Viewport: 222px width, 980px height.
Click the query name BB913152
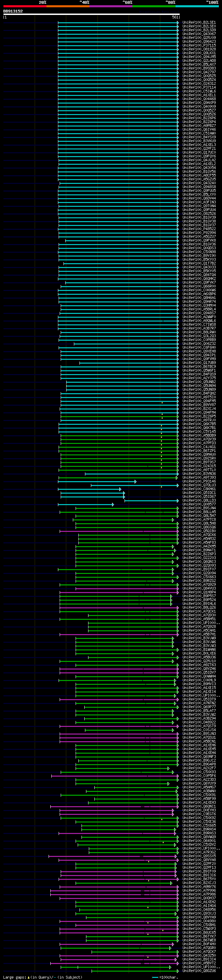coord(13,11)
